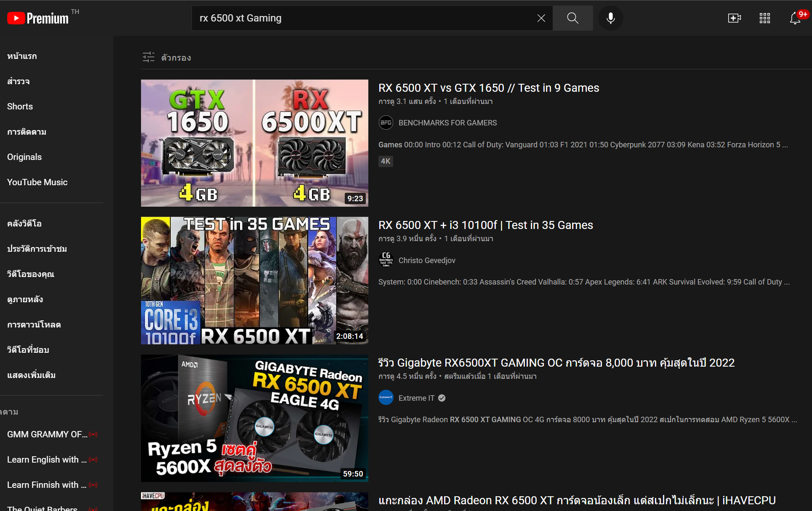The height and width of the screenshot is (511, 812).
Task: Open คลังวิดีโอ (Library) in sidebar
Action: (x=24, y=224)
